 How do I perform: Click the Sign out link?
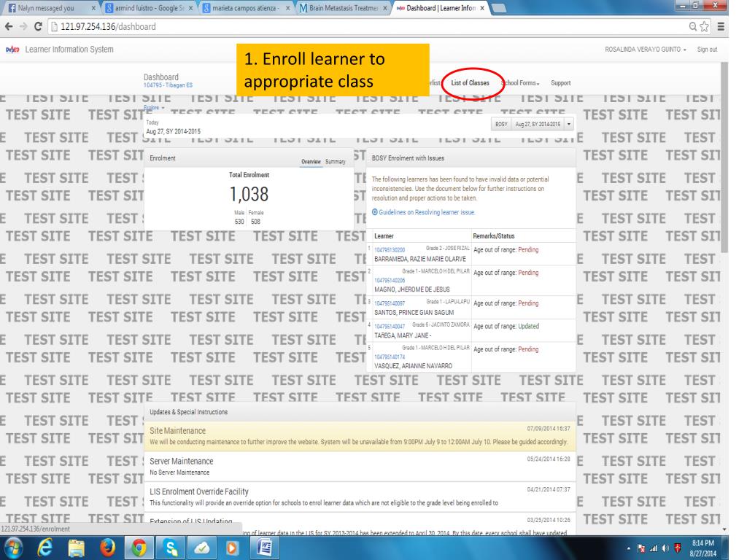point(707,50)
